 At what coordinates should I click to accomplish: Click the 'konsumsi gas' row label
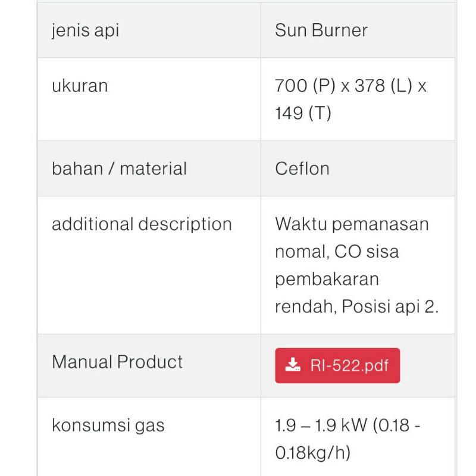point(108,425)
